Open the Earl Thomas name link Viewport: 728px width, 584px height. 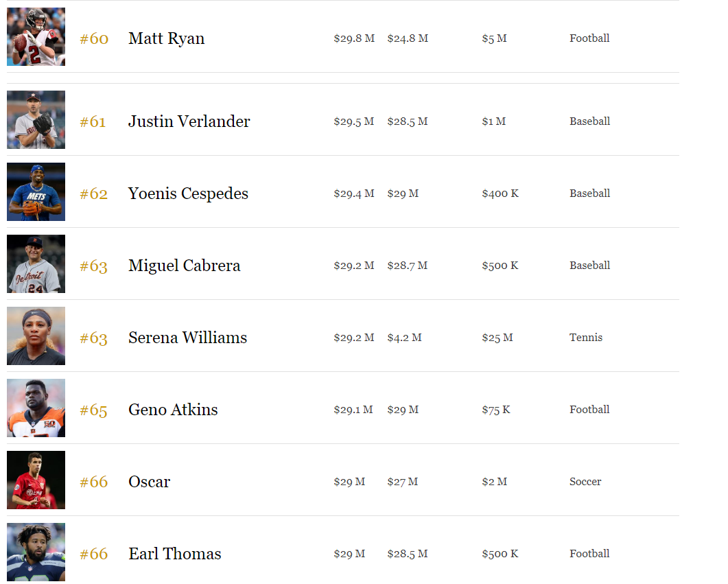coord(174,554)
